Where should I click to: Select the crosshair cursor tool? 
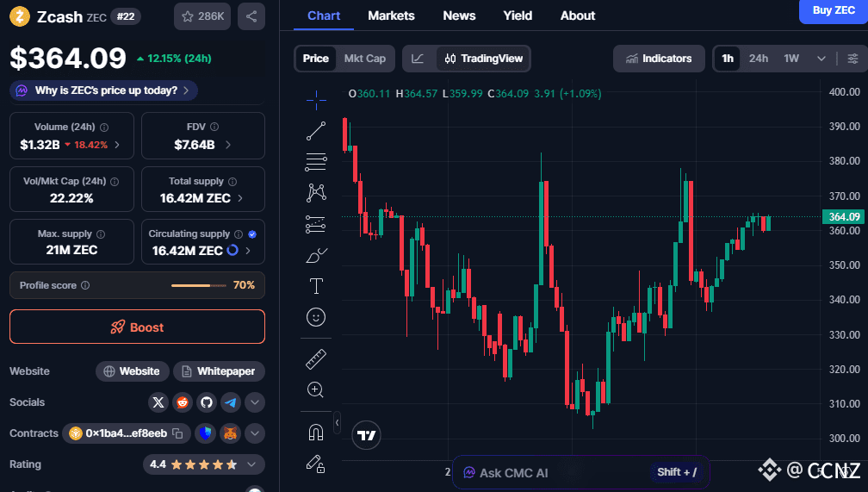point(316,100)
